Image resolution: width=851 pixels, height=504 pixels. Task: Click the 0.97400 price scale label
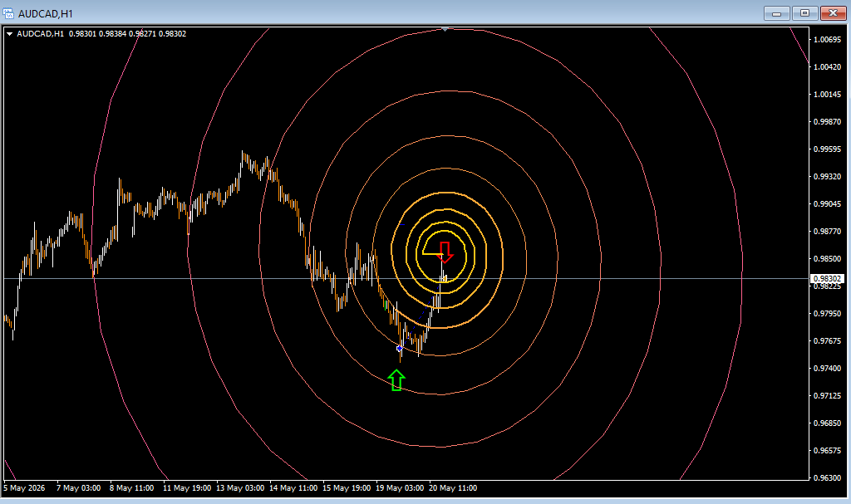(x=827, y=369)
